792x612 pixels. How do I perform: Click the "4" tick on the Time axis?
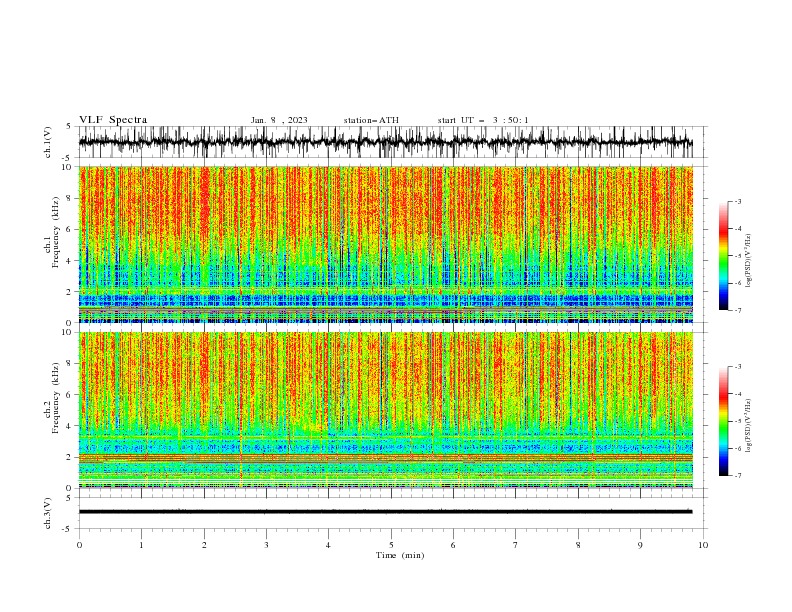coord(328,545)
